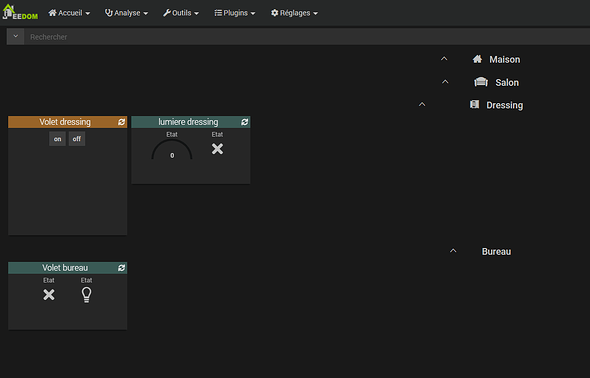Click the Maison house icon

[477, 59]
